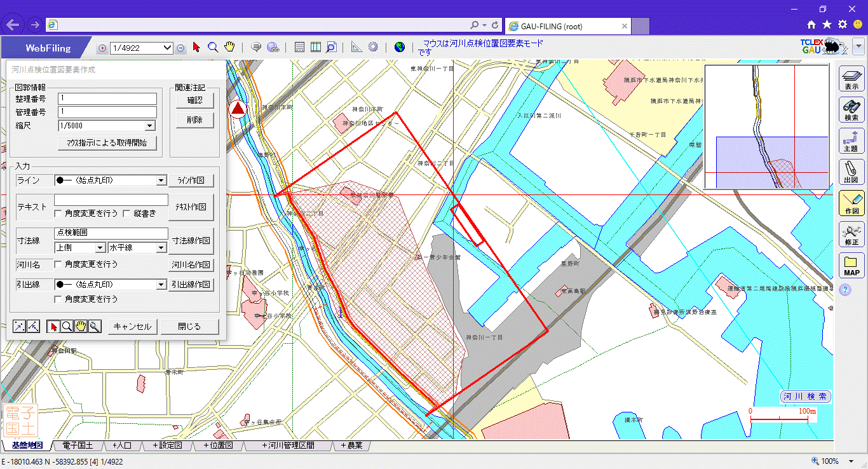This screenshot has height=469, width=868.
Task: Click the 修正 wrench tool in sidebar
Action: tap(851, 234)
